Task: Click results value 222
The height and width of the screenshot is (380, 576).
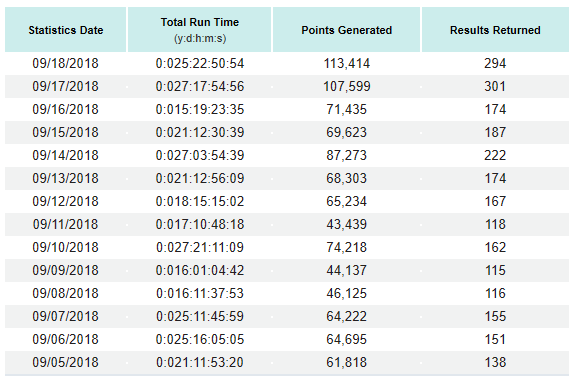Action: 495,155
